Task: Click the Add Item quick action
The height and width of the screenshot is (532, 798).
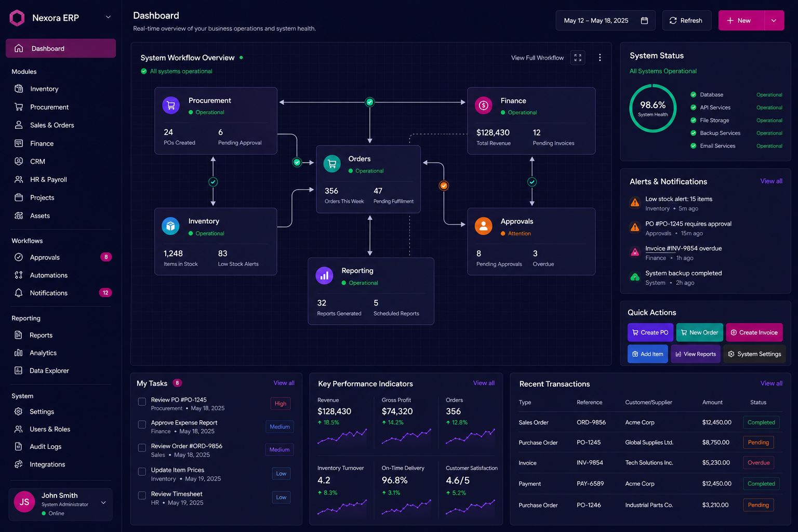Action: (x=648, y=354)
